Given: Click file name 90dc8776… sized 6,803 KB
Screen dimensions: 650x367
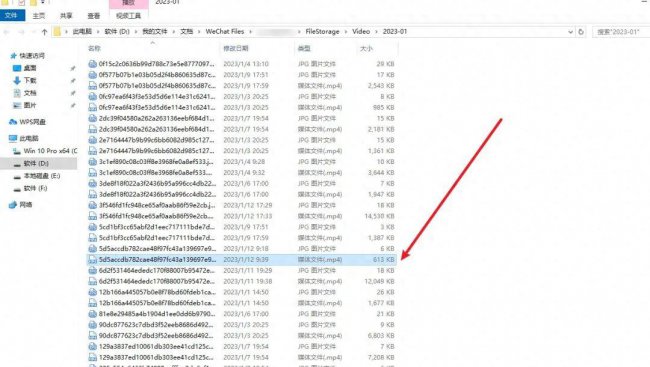Looking at the screenshot, I should (x=157, y=335).
